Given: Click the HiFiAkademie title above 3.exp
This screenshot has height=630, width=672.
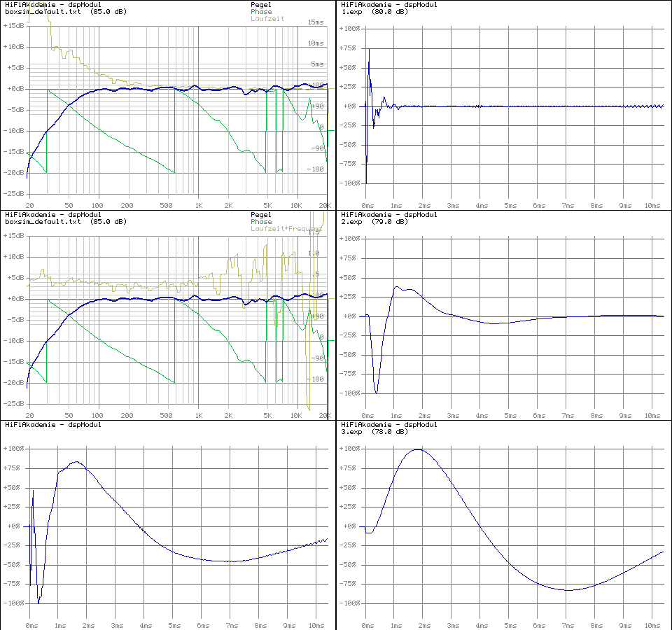Looking at the screenshot, I should pyautogui.click(x=388, y=425).
